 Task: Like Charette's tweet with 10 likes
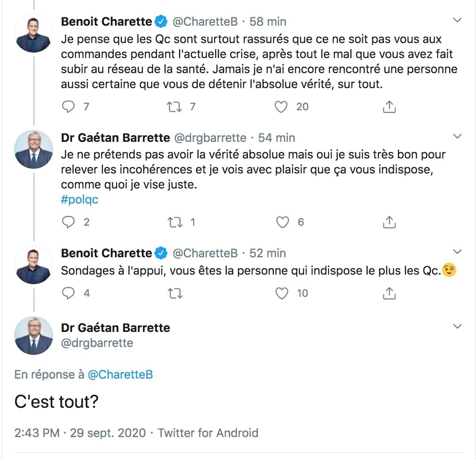click(x=282, y=293)
